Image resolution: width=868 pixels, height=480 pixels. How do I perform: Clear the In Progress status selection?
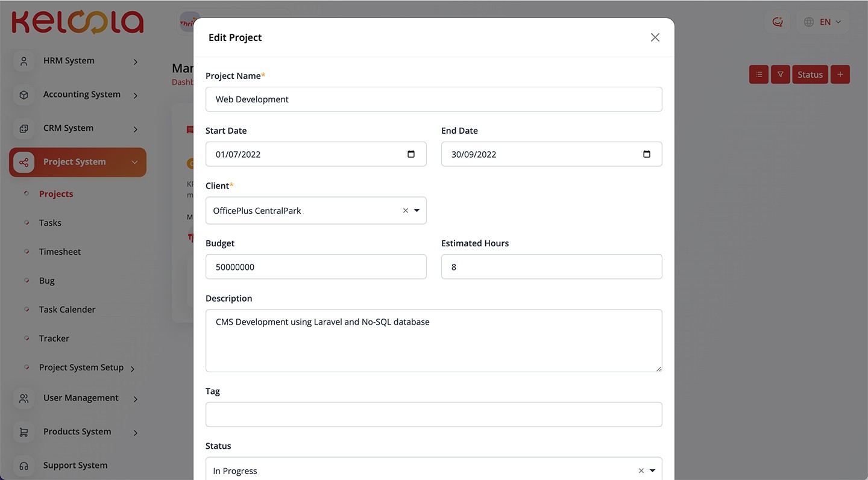coord(641,471)
